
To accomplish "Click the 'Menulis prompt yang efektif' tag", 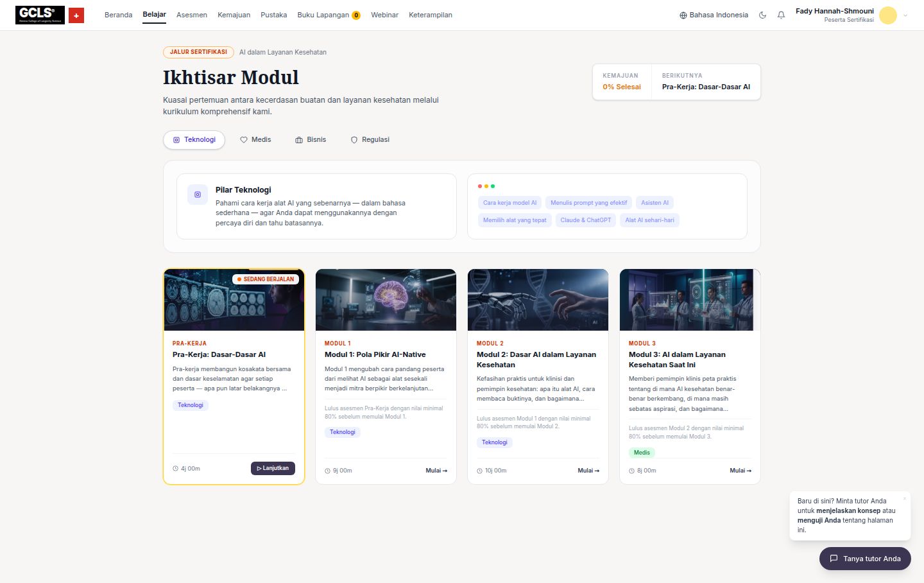I will pyautogui.click(x=588, y=203).
